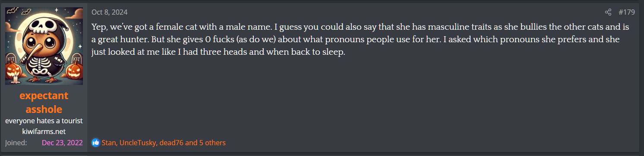Screen dimensions: 644x156
Task: Open the skeleton kiwi avatar image
Action: point(44,46)
